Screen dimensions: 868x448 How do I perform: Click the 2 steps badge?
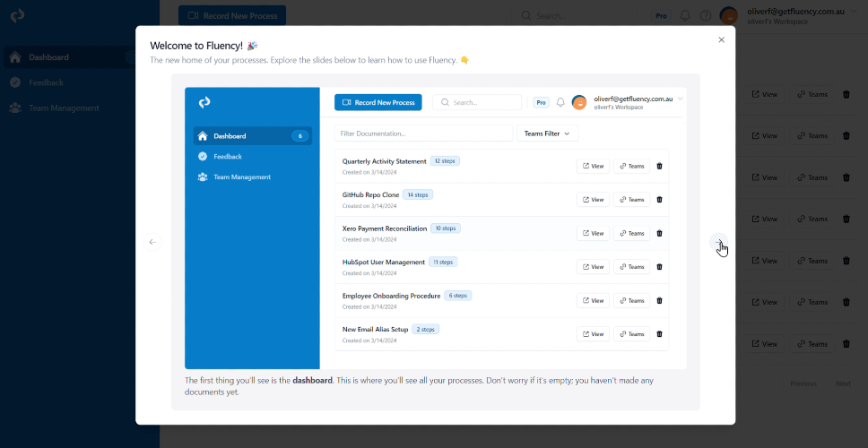click(425, 329)
